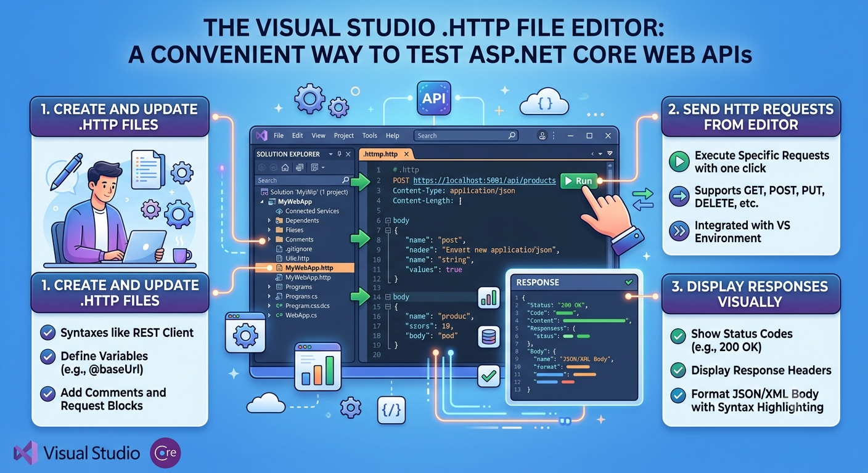Close the .httmp.http editor tab
The width and height of the screenshot is (868, 473).
407,155
